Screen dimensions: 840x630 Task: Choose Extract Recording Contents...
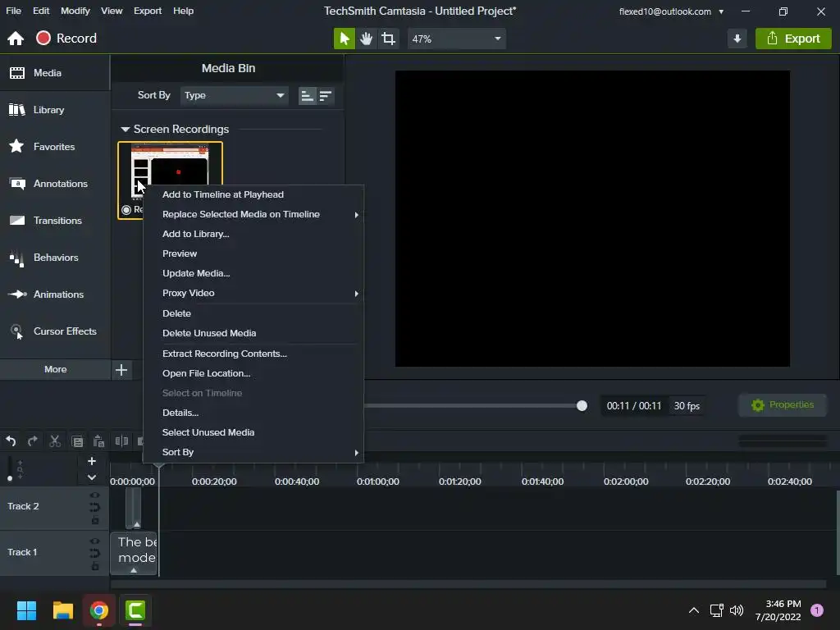pyautogui.click(x=253, y=354)
